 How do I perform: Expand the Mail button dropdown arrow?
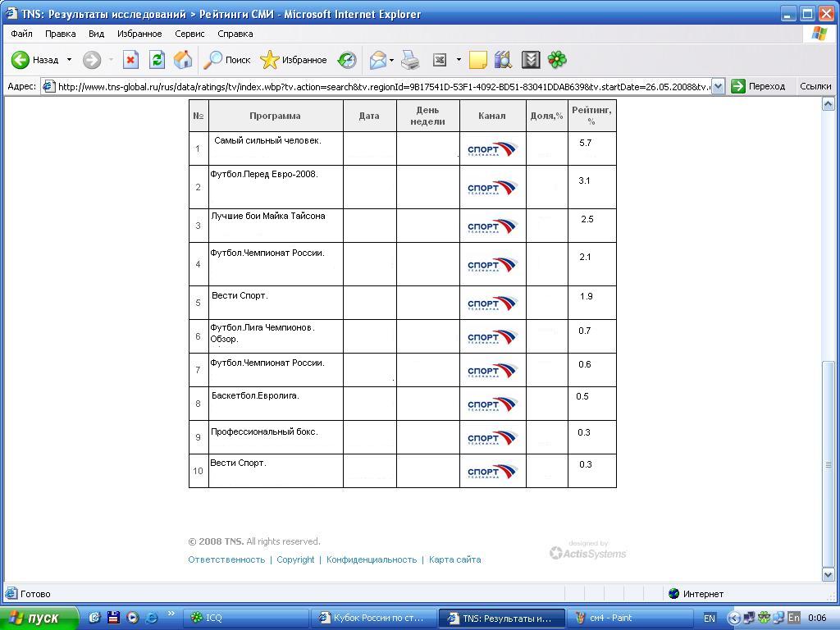[391, 60]
